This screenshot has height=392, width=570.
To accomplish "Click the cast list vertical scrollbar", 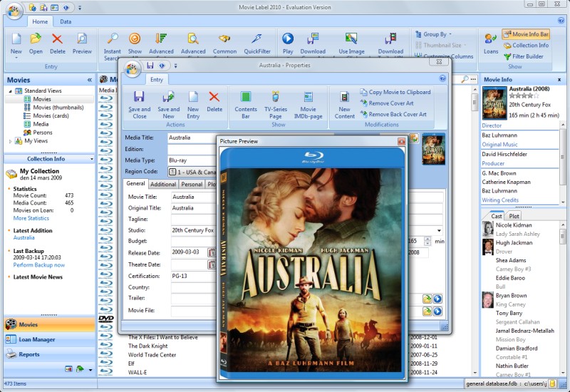I will 563,299.
